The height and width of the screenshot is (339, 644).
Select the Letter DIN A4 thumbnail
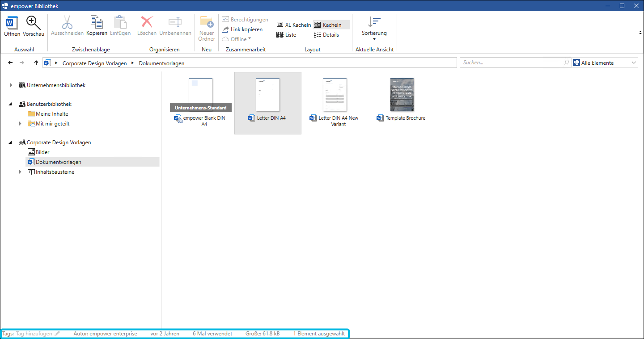click(x=268, y=95)
